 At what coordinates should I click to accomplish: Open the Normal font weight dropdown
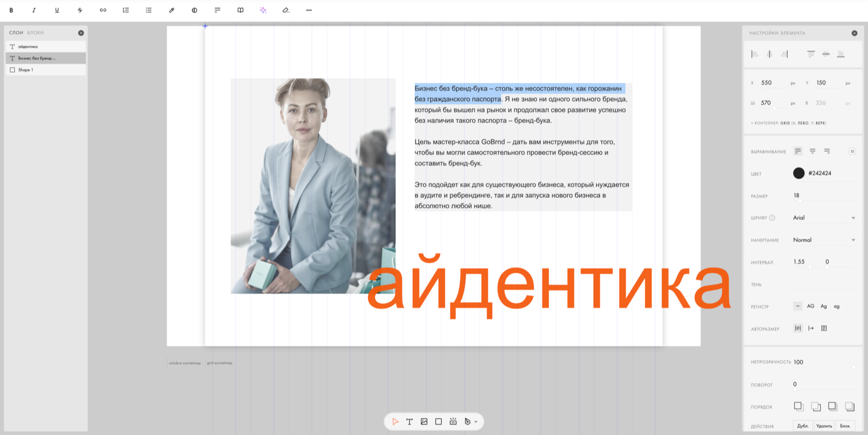(824, 240)
